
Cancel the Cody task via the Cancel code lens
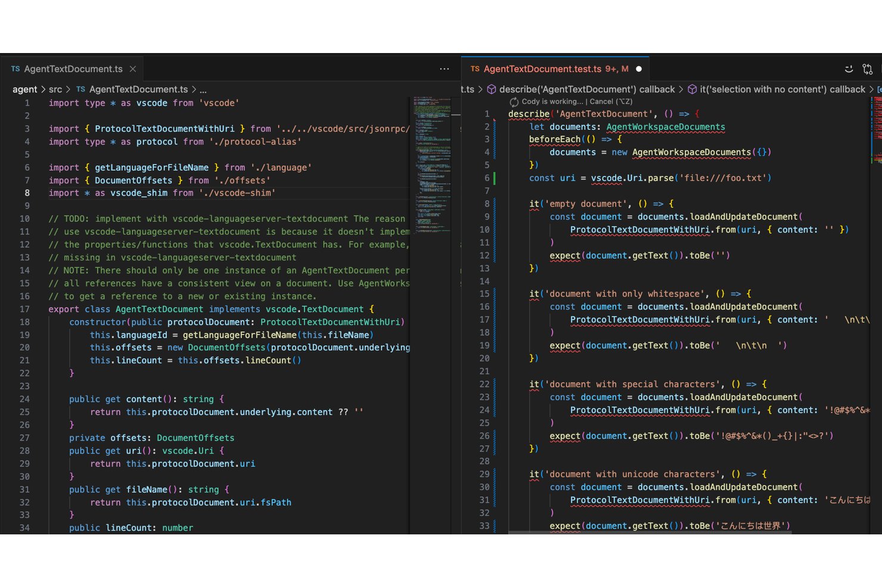coord(611,102)
